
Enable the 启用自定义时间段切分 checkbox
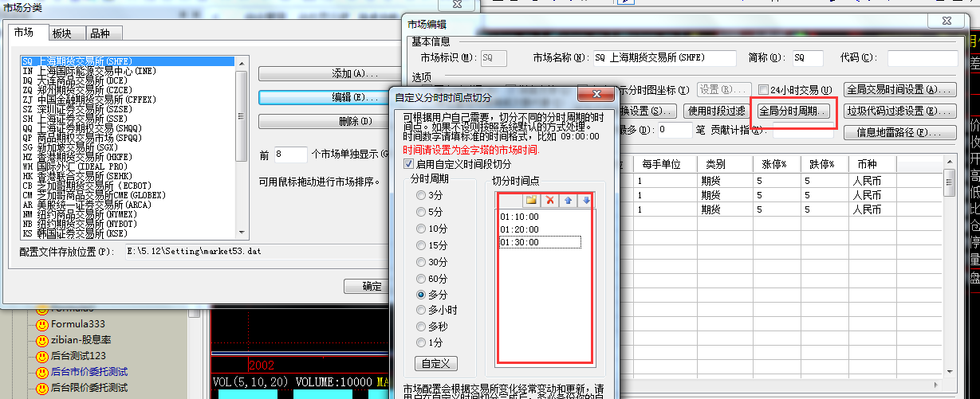point(409,163)
